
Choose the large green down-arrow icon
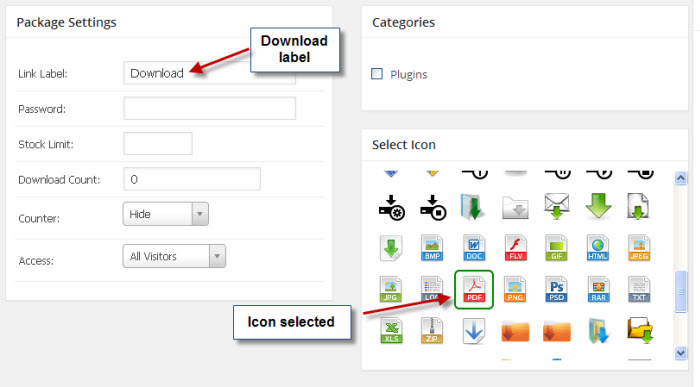598,206
